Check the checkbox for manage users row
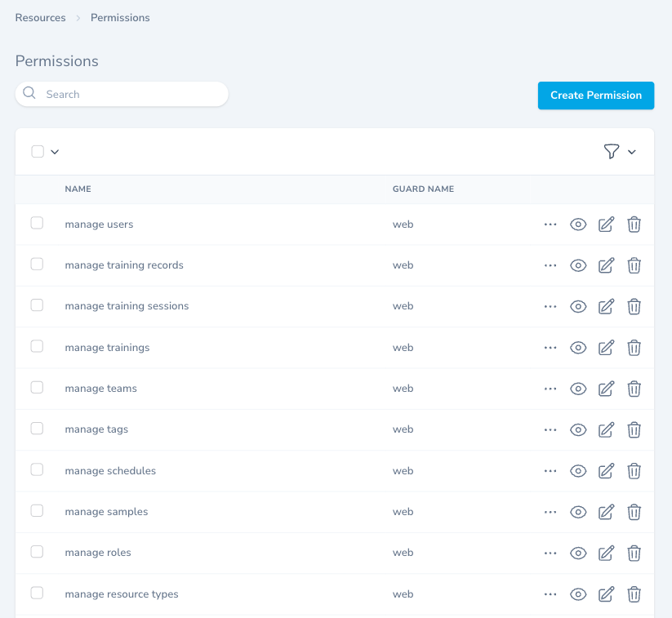This screenshot has width=672, height=618. coord(37,222)
